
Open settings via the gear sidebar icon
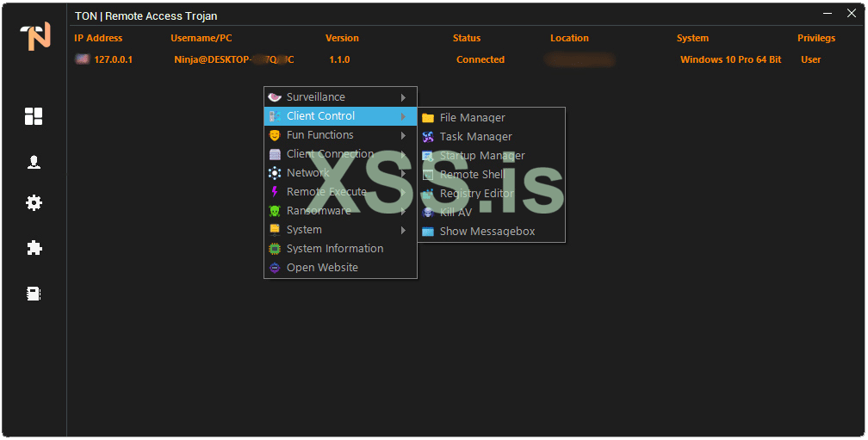click(34, 203)
